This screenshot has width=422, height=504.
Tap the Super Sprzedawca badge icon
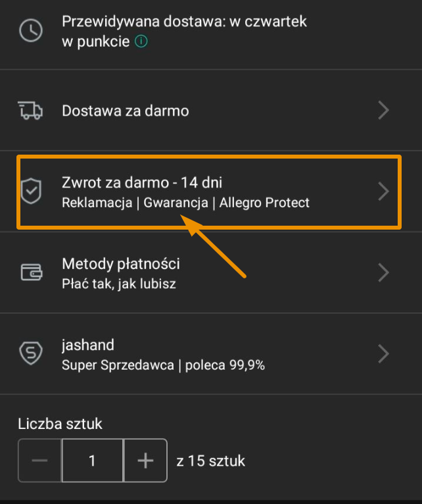[31, 353]
